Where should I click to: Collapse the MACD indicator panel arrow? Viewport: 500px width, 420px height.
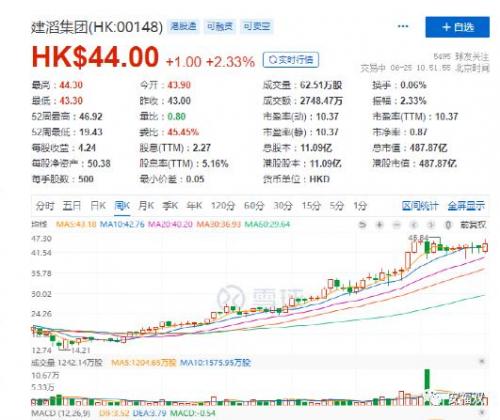point(482,413)
